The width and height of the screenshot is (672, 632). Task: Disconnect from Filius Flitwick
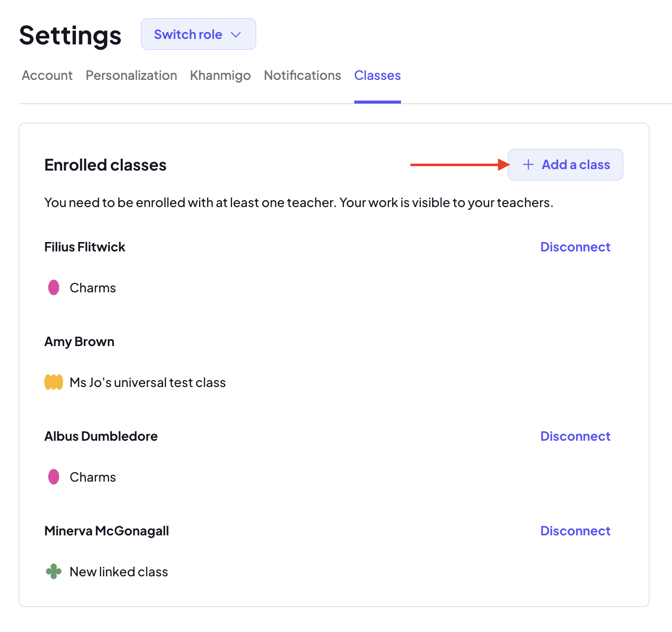(x=575, y=247)
